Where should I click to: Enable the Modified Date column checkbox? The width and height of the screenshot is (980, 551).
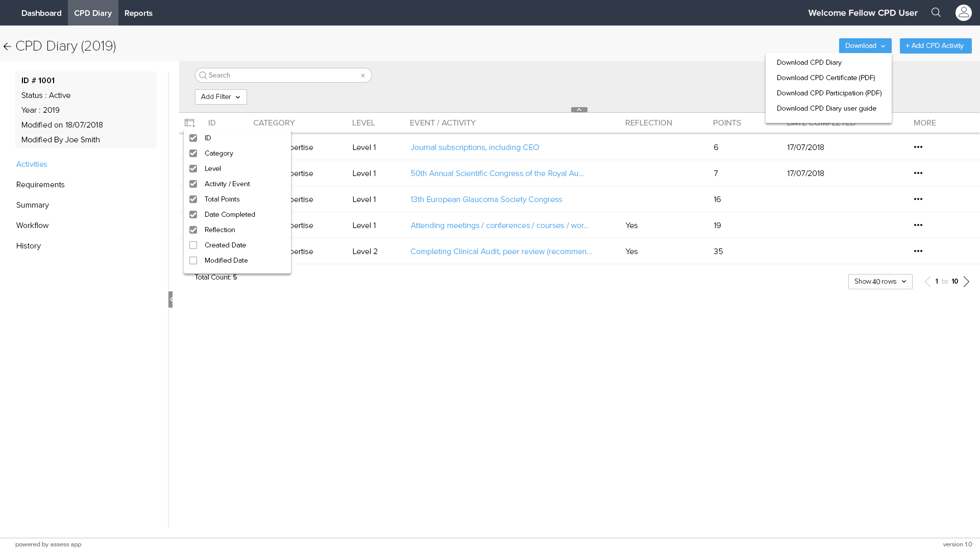pos(193,261)
